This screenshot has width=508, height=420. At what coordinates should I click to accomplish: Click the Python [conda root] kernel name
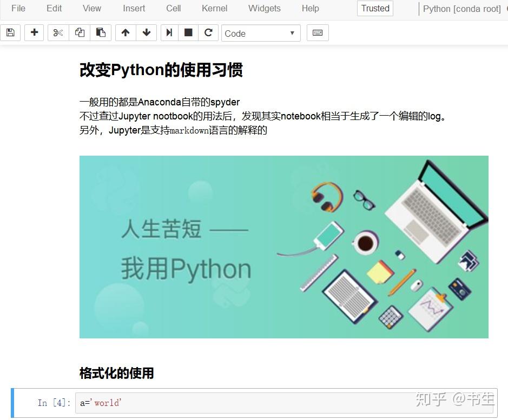[x=461, y=9]
